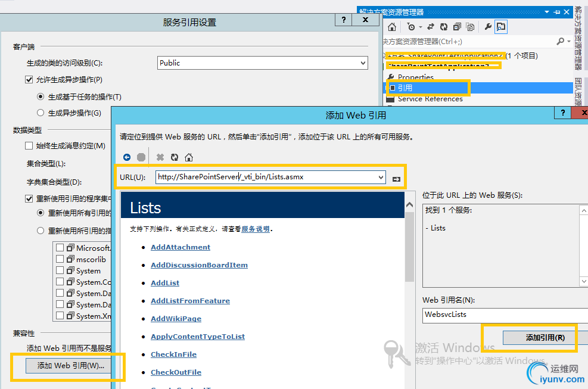Expand the URL address dropdown arrow

pyautogui.click(x=381, y=177)
